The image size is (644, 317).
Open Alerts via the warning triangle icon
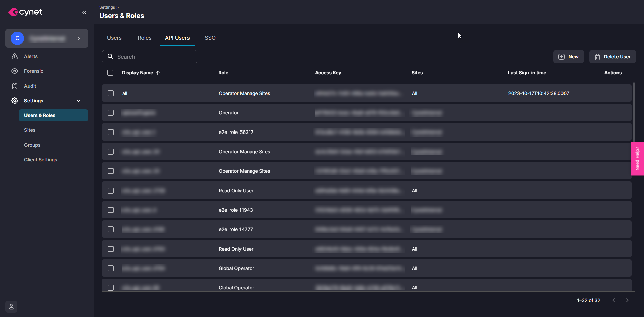[x=15, y=56]
